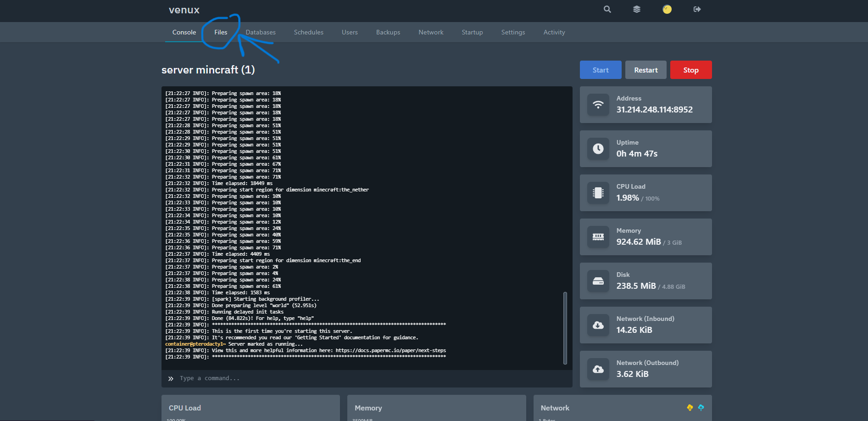Go to the Backups tab
The width and height of the screenshot is (868, 421).
coord(388,33)
